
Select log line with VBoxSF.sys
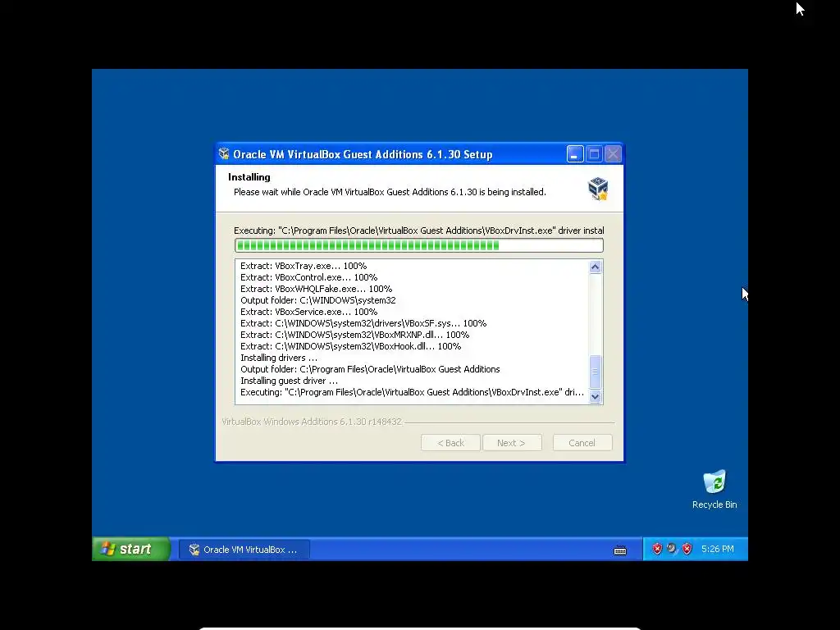coord(363,323)
